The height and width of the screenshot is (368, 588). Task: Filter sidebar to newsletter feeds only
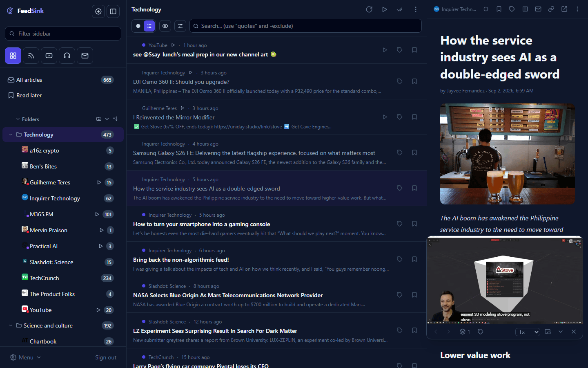(85, 56)
